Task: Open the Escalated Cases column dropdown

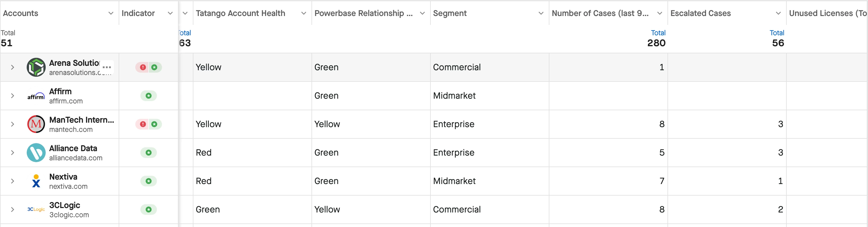Action: 778,13
